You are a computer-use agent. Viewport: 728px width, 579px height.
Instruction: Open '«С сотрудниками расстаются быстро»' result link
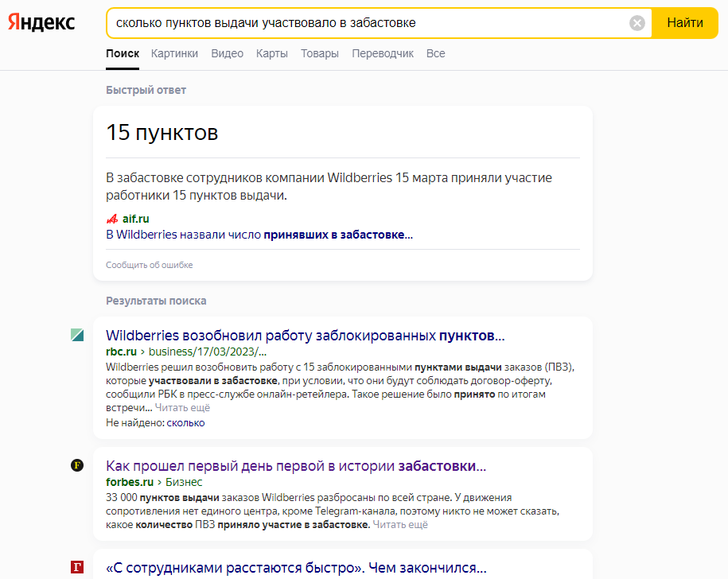(296, 568)
